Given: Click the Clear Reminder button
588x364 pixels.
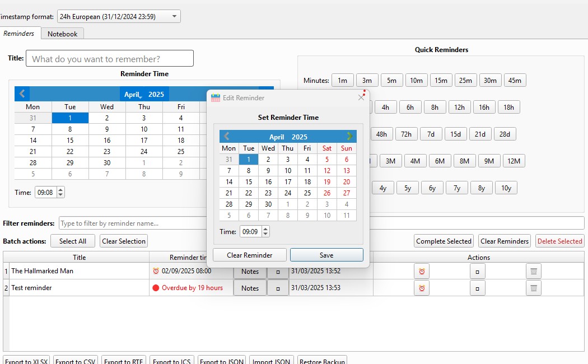Looking at the screenshot, I should (x=249, y=255).
